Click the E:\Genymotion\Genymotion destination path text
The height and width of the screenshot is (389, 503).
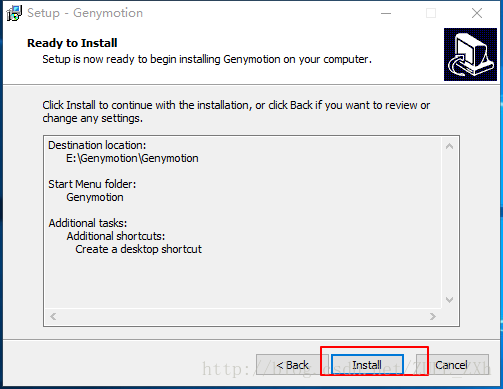[x=132, y=158]
